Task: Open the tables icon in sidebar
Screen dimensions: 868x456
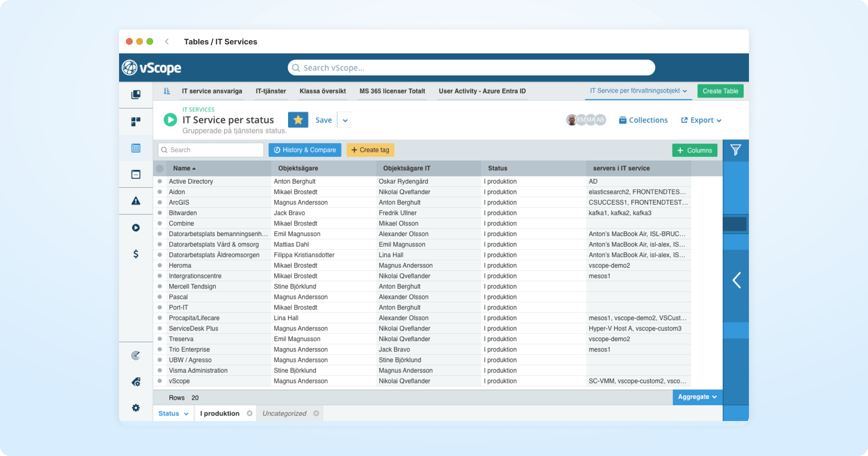Action: [136, 148]
